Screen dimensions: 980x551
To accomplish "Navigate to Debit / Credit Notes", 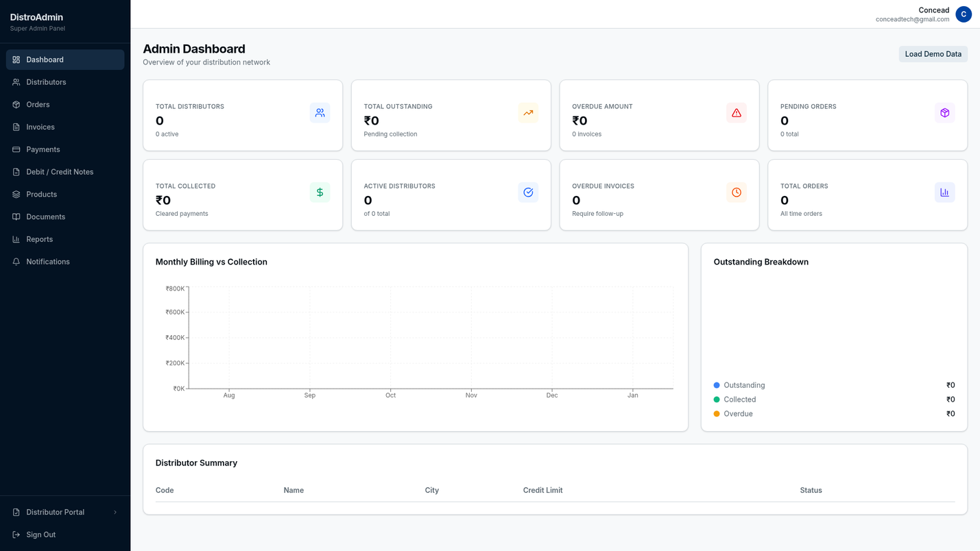I will point(60,172).
